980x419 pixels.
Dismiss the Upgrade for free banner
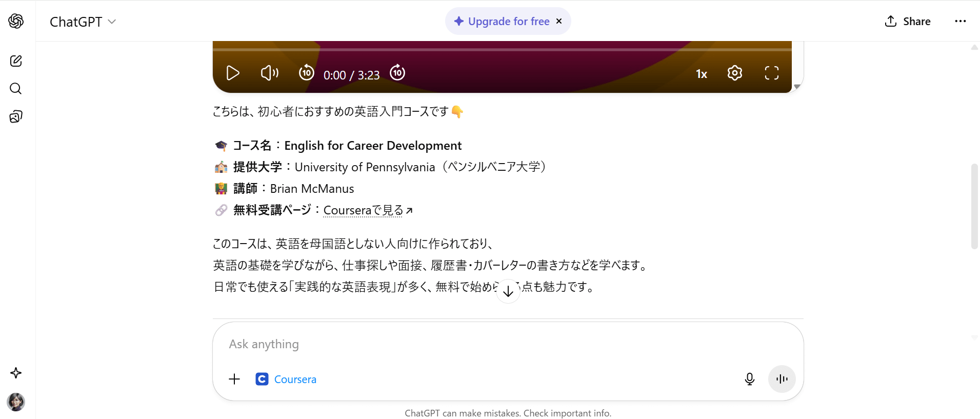pos(559,21)
